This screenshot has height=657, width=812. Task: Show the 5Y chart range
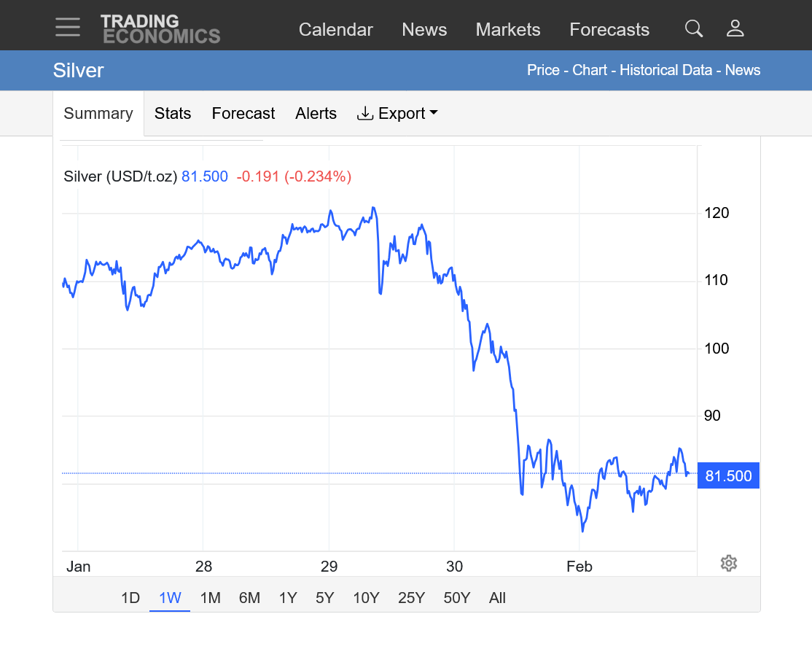pyautogui.click(x=324, y=598)
